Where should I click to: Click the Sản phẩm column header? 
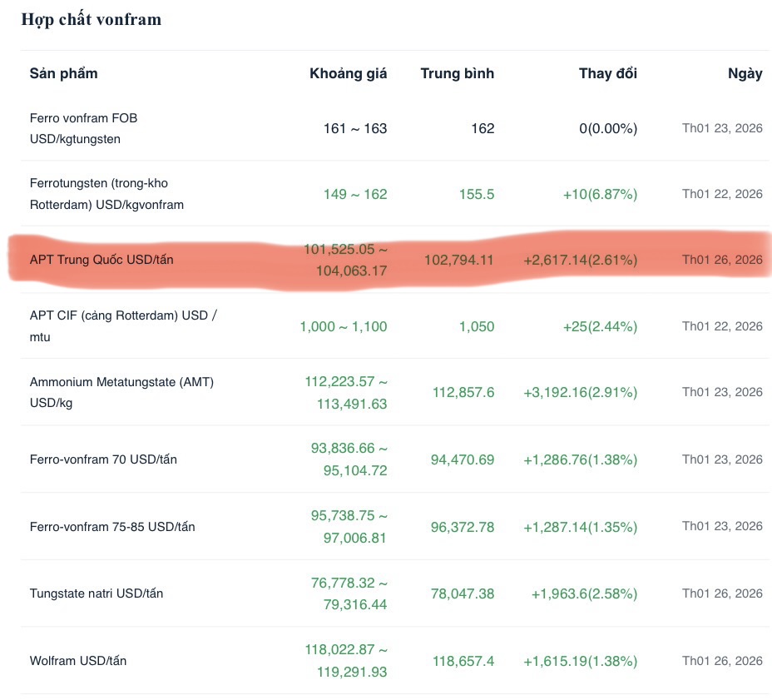pyautogui.click(x=63, y=73)
